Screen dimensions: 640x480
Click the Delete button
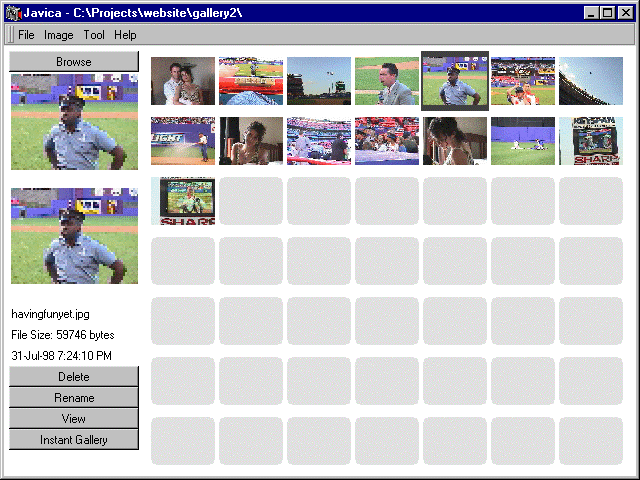tap(74, 376)
